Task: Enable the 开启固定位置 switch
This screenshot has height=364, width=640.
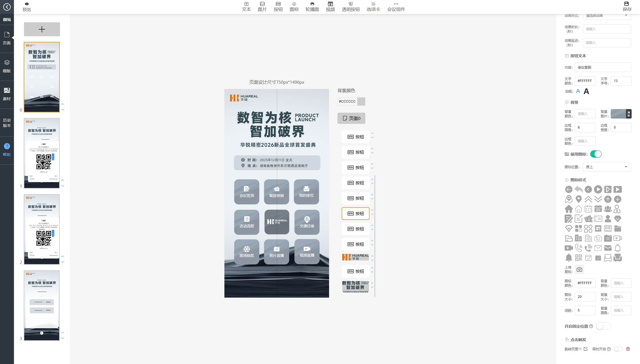Action: click(x=603, y=326)
